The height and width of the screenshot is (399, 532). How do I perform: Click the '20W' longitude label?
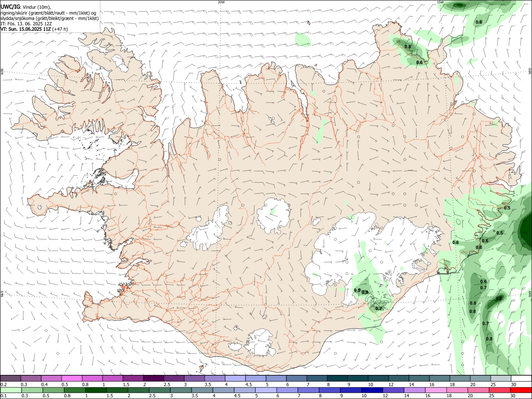coord(221,2)
